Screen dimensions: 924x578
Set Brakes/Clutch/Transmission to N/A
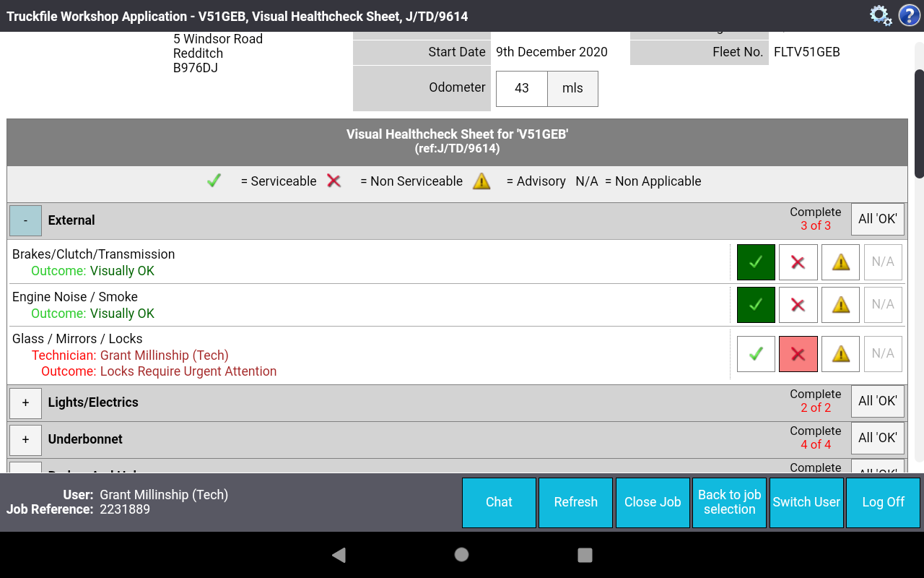(884, 262)
